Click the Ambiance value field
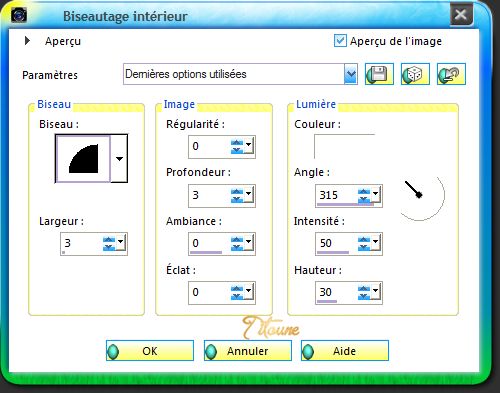Viewport: 500px width, 393px height. (x=209, y=243)
